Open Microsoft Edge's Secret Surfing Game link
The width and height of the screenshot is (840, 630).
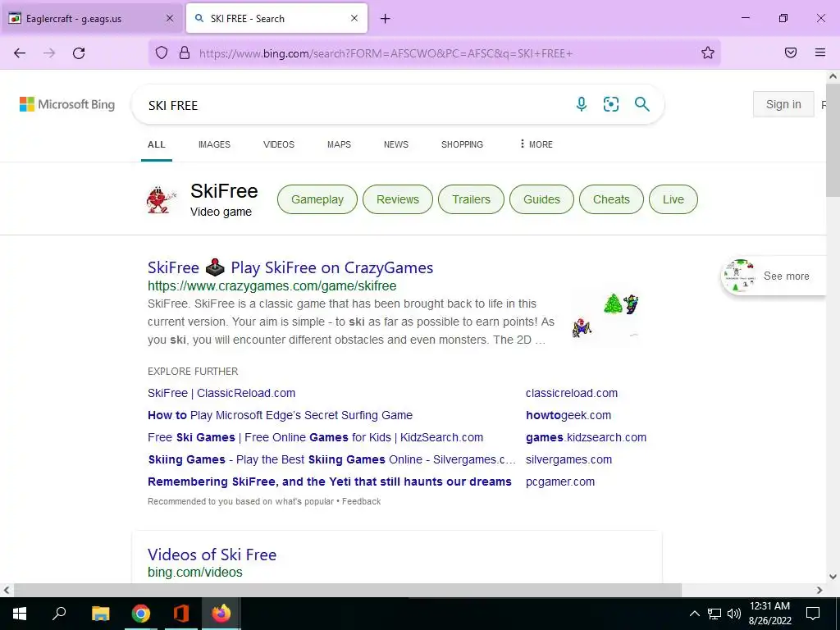281,415
